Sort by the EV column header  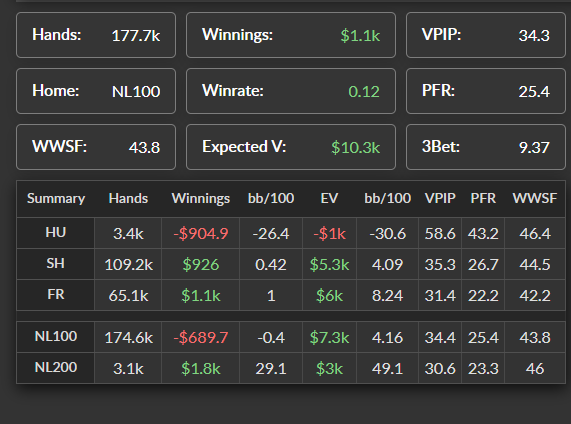(x=329, y=199)
